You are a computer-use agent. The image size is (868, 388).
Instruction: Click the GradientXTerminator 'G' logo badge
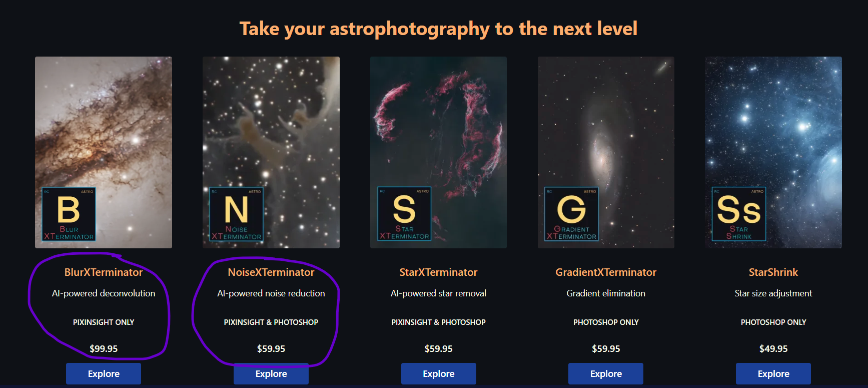click(x=571, y=214)
